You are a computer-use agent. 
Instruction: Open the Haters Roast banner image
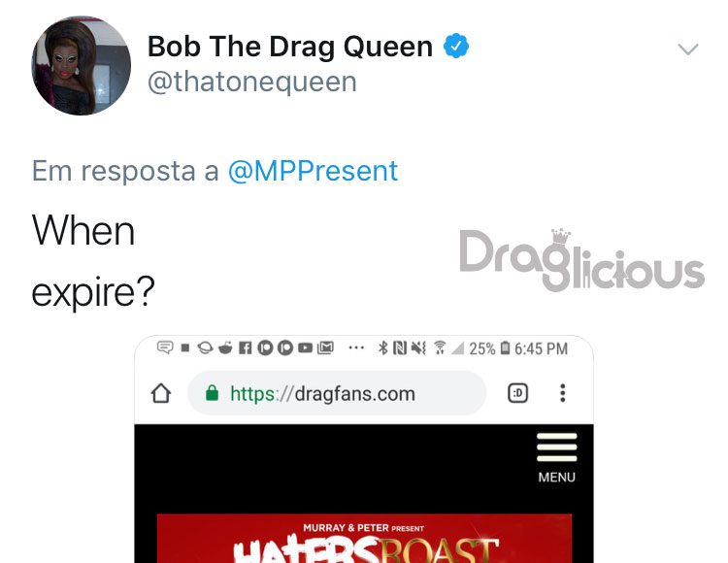(x=364, y=539)
